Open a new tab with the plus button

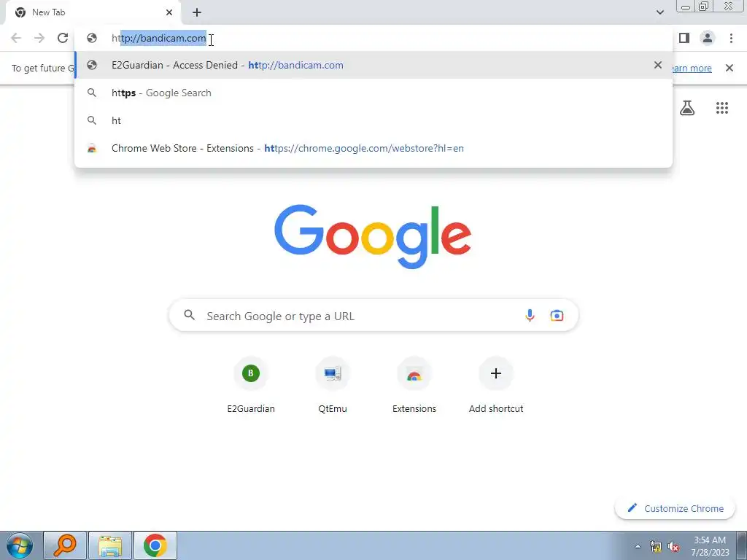click(x=197, y=12)
